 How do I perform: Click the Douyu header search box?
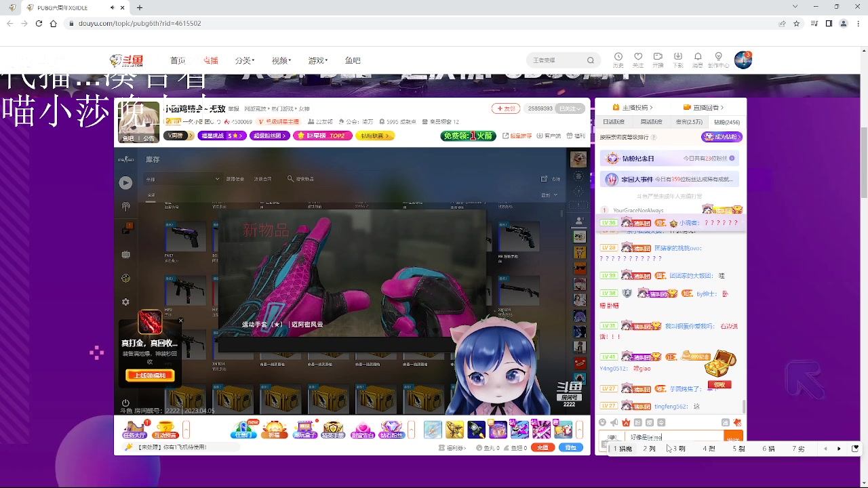[x=563, y=60]
